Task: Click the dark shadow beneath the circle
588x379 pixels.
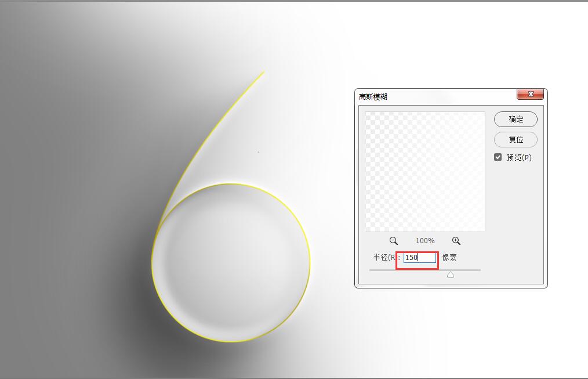Action: point(180,338)
